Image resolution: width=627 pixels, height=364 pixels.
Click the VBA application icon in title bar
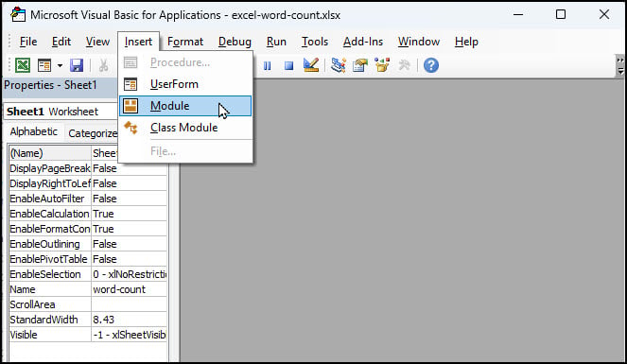tap(18, 15)
